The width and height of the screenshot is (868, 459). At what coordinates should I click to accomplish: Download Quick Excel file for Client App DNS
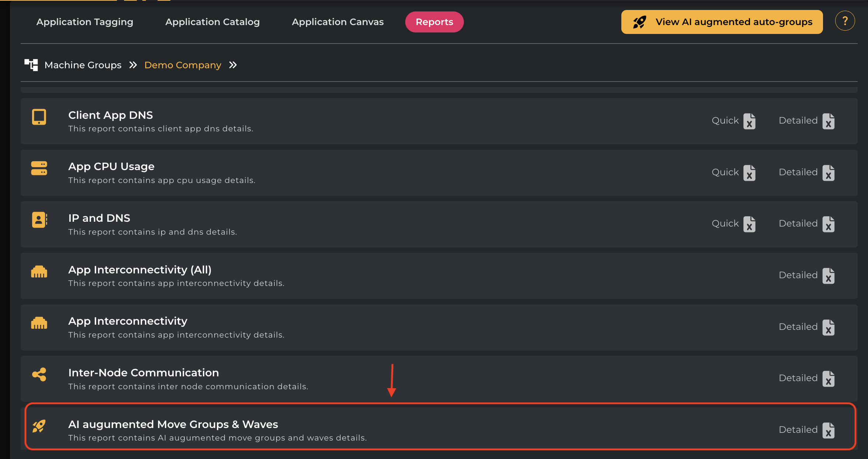coord(749,121)
